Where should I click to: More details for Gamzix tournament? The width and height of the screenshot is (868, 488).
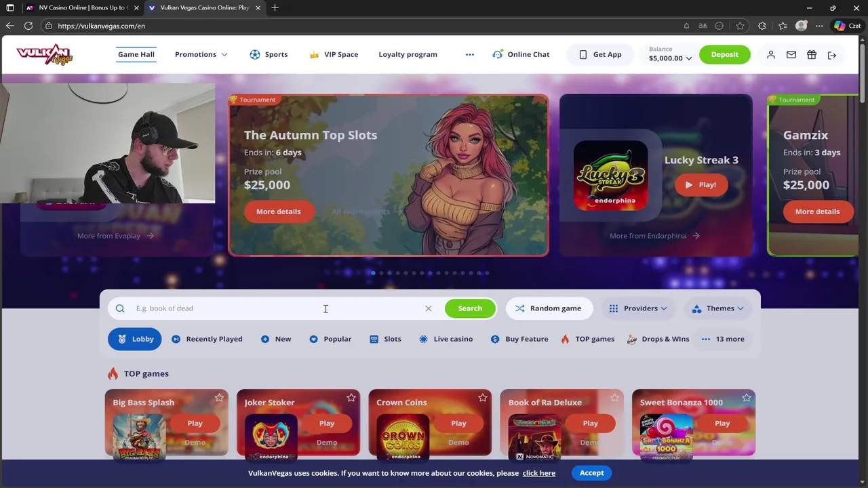click(x=817, y=211)
